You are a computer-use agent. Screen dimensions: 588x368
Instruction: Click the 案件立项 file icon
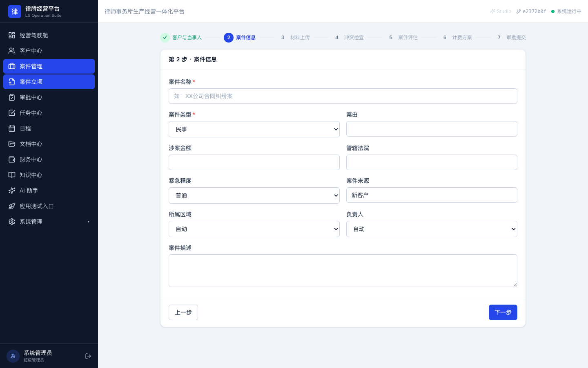point(12,82)
